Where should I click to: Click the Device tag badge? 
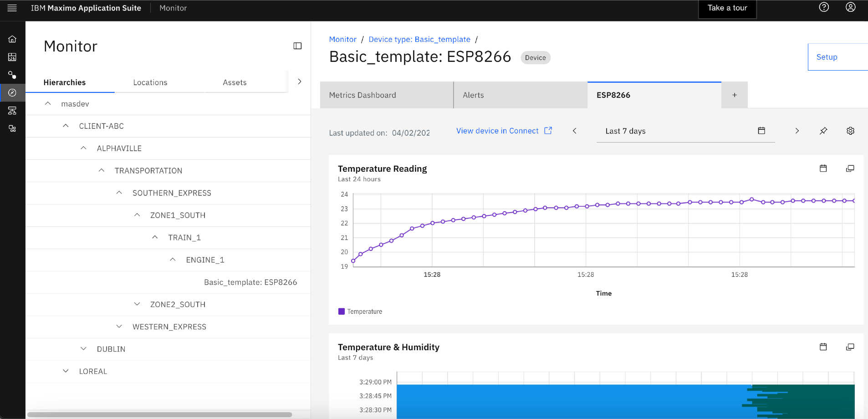[536, 58]
